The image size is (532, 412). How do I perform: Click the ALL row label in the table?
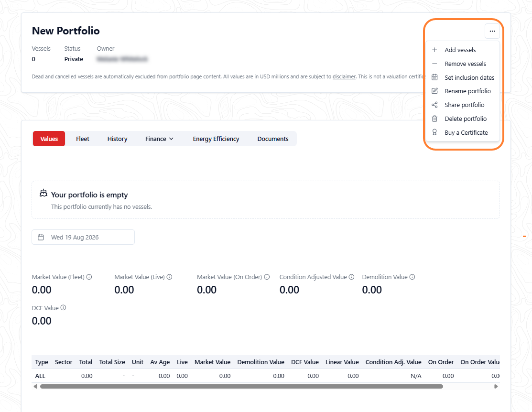pyautogui.click(x=40, y=376)
